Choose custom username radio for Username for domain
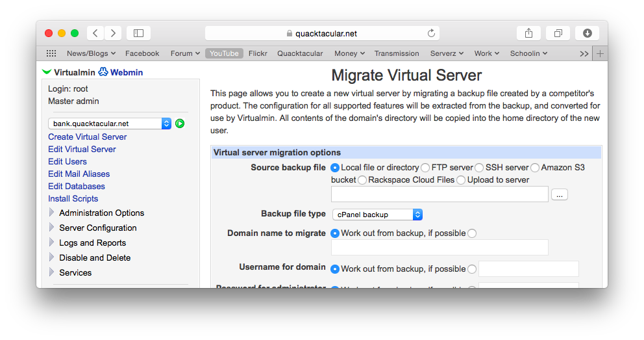644x340 pixels. 472,269
